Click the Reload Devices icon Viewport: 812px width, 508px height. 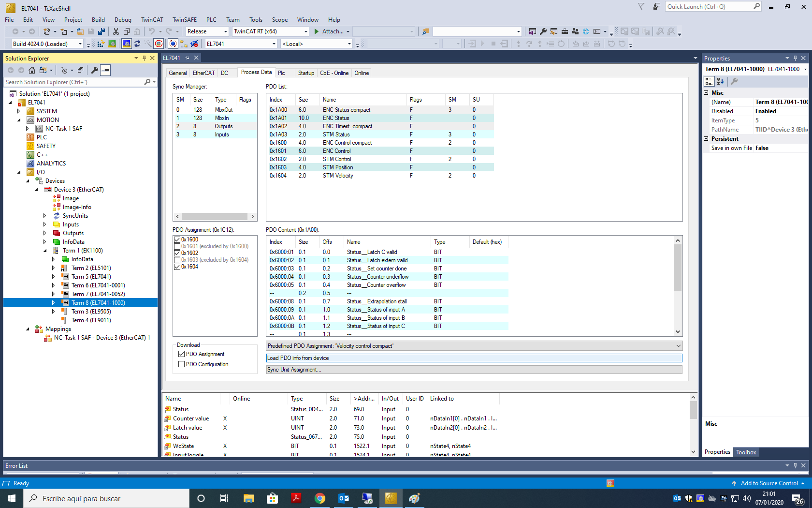pyautogui.click(x=137, y=44)
